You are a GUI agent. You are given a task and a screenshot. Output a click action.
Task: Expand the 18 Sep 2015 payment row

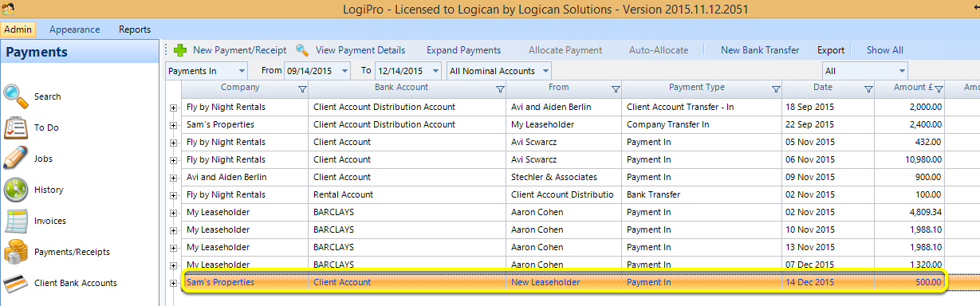pyautogui.click(x=173, y=107)
